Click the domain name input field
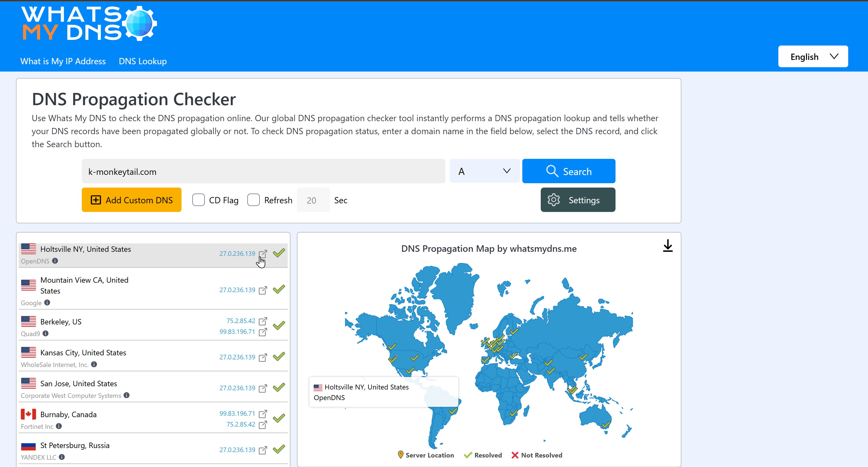The width and height of the screenshot is (868, 467). coord(263,171)
